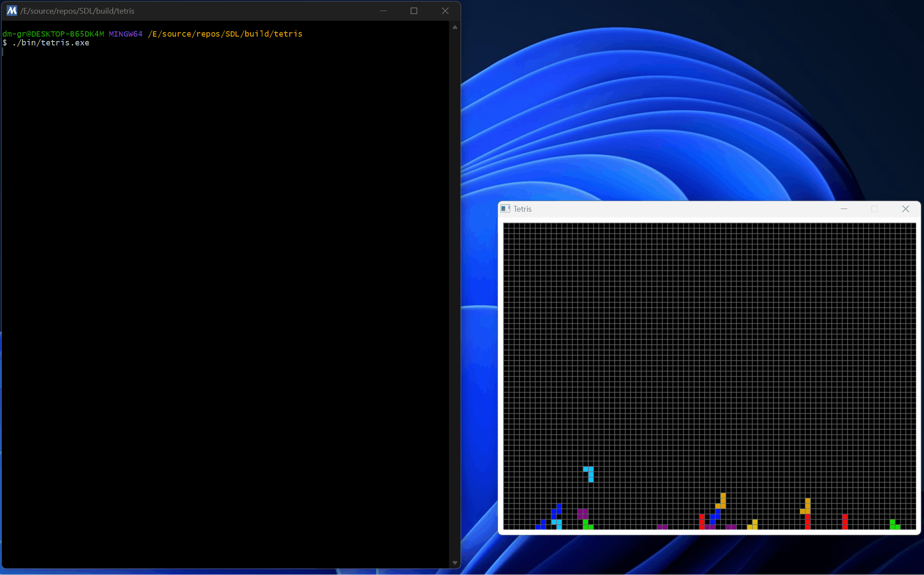Click terminal scrollbar down arrow

[x=455, y=563]
